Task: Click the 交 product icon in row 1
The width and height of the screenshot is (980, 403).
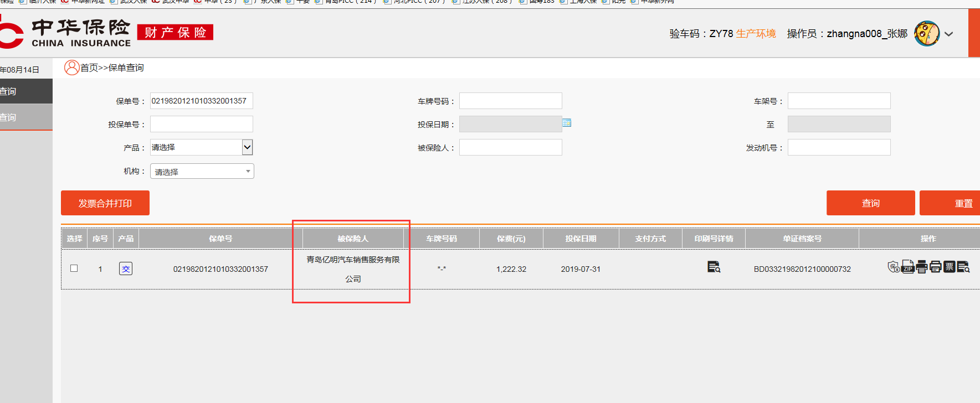Action: point(126,268)
